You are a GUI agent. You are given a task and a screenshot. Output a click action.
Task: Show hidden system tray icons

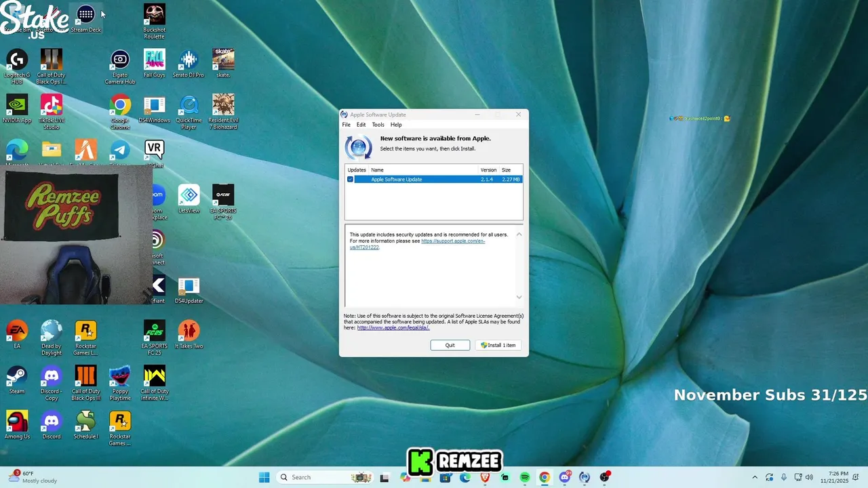[755, 477]
